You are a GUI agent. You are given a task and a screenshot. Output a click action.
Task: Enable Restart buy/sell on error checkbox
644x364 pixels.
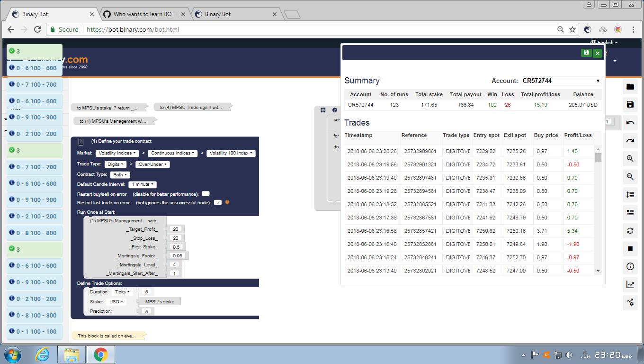tap(206, 193)
